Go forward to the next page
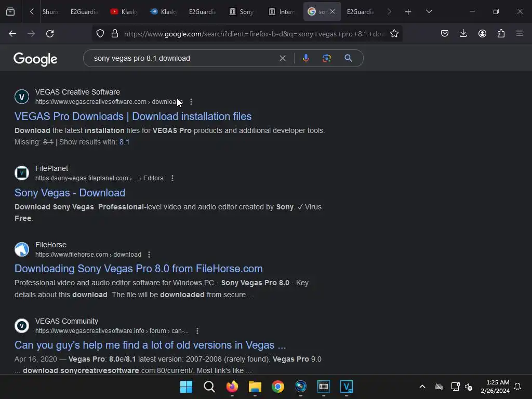532x399 pixels. [x=31, y=34]
